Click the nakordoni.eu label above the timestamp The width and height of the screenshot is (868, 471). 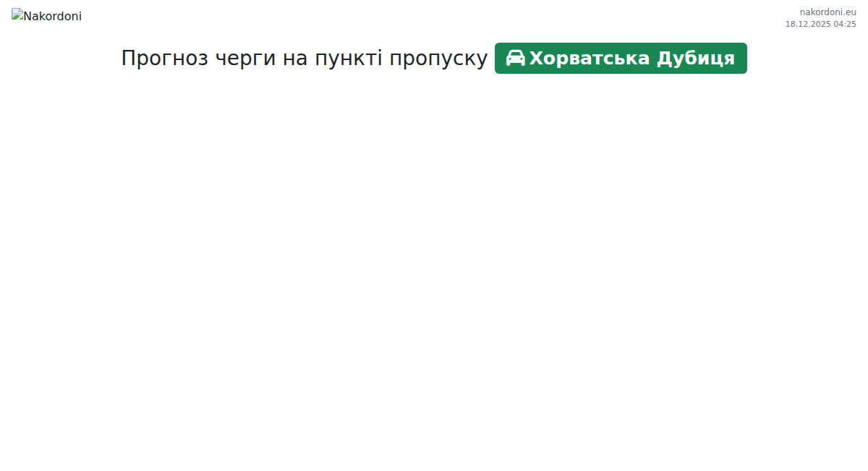pyautogui.click(x=827, y=12)
